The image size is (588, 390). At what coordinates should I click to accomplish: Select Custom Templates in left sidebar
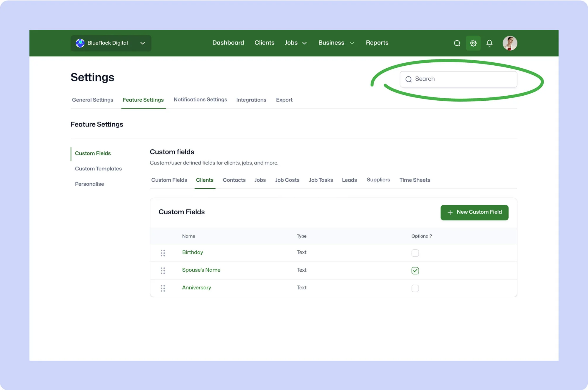point(98,169)
